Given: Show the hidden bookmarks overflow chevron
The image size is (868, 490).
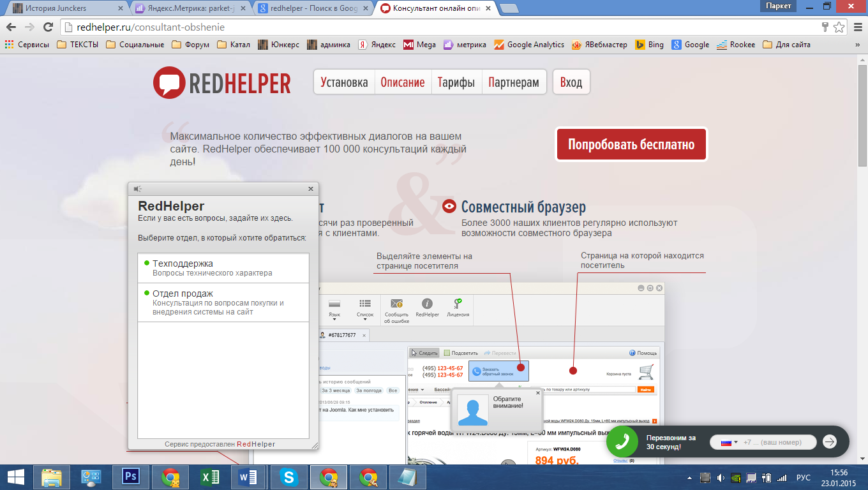Looking at the screenshot, I should click(x=857, y=45).
